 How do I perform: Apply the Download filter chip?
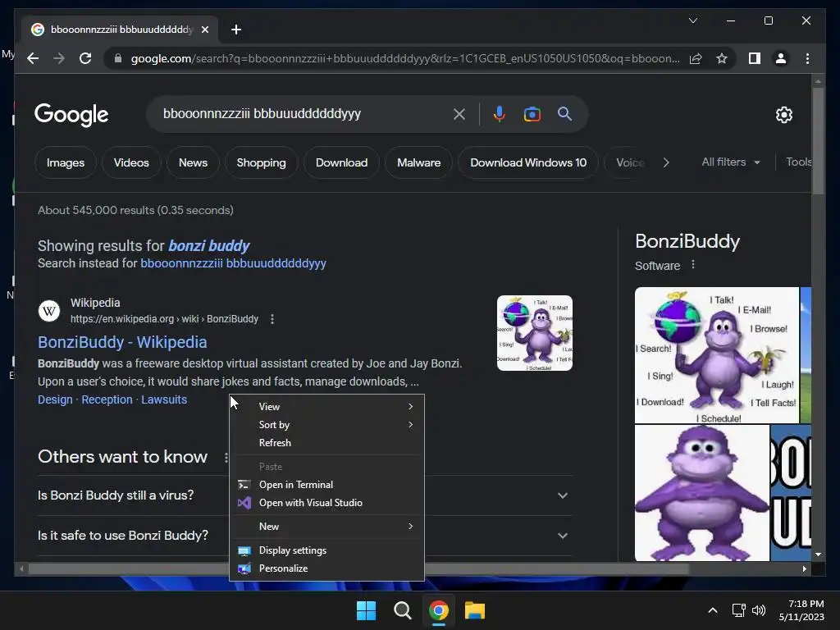tap(341, 163)
